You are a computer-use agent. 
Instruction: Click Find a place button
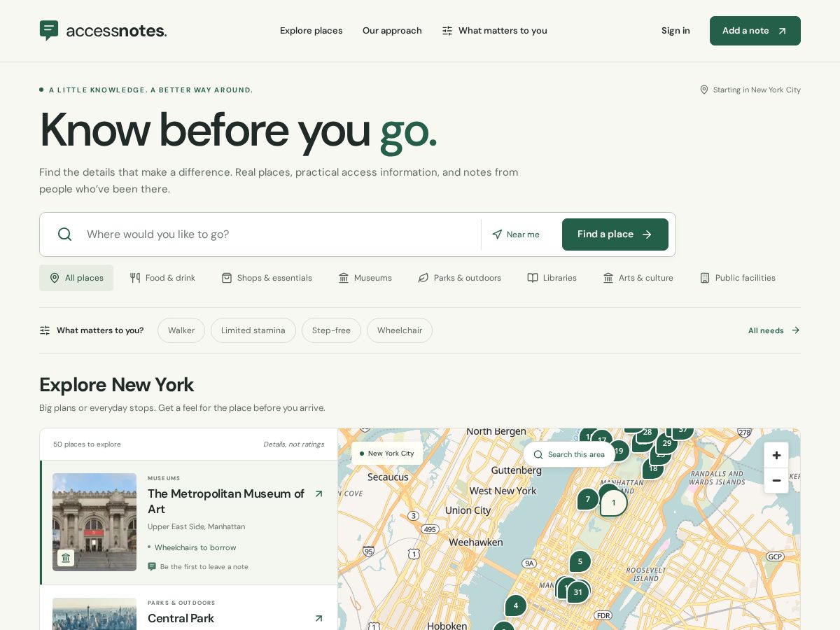(615, 234)
